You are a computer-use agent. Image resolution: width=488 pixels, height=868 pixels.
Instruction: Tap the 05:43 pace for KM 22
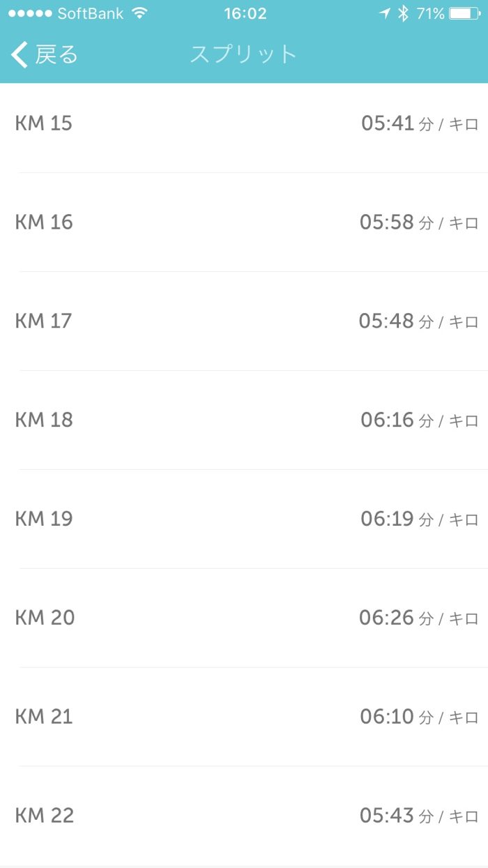[x=386, y=816]
